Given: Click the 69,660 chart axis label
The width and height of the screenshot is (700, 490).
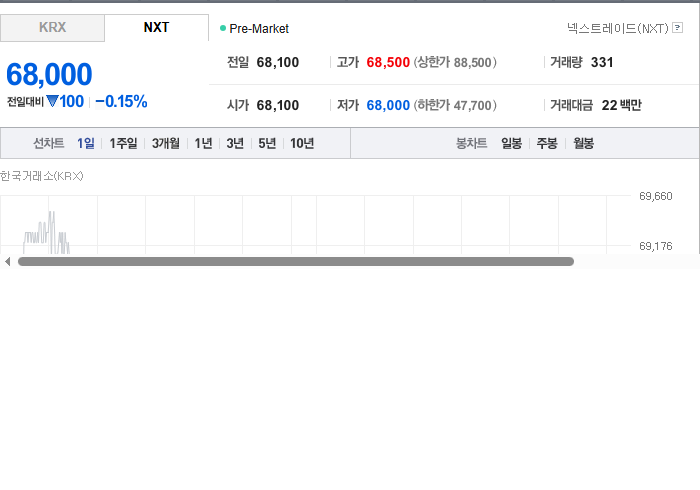Looking at the screenshot, I should (x=655, y=196).
